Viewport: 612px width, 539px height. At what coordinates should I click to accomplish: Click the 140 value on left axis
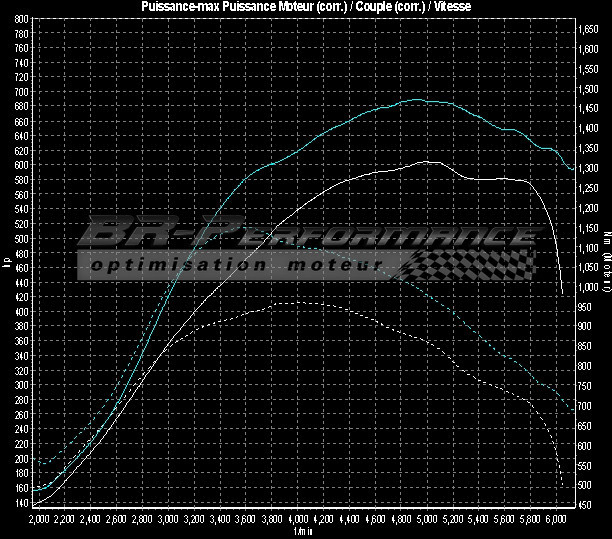pos(21,503)
